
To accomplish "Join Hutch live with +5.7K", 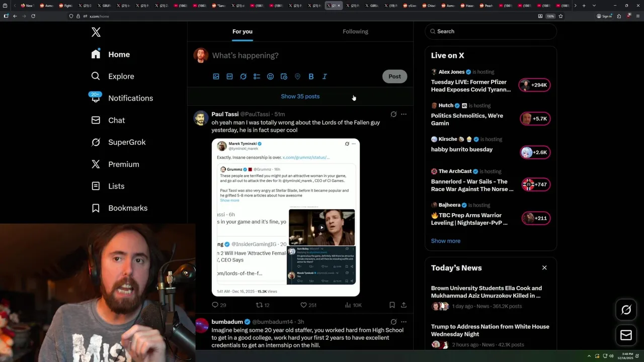I will pos(535,119).
